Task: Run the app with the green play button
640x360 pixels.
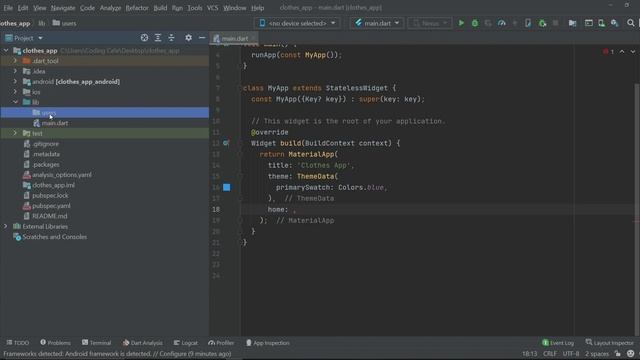Action: pyautogui.click(x=461, y=23)
